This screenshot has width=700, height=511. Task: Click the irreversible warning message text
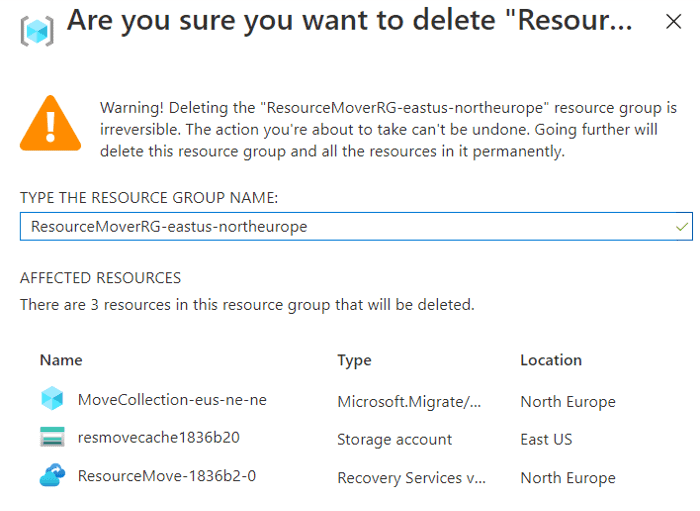[388, 129]
